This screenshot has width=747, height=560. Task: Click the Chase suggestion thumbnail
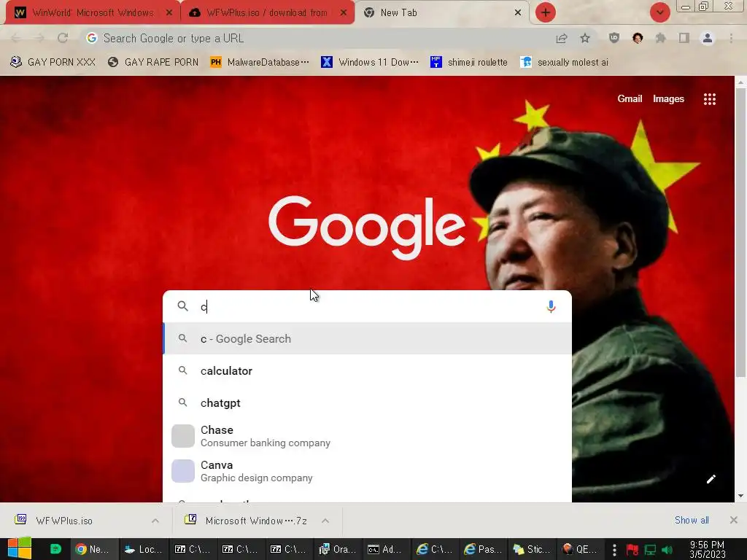[183, 436]
